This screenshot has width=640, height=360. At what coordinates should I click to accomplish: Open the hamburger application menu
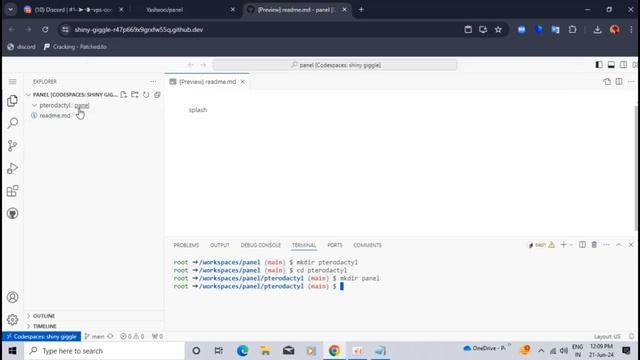click(x=13, y=82)
